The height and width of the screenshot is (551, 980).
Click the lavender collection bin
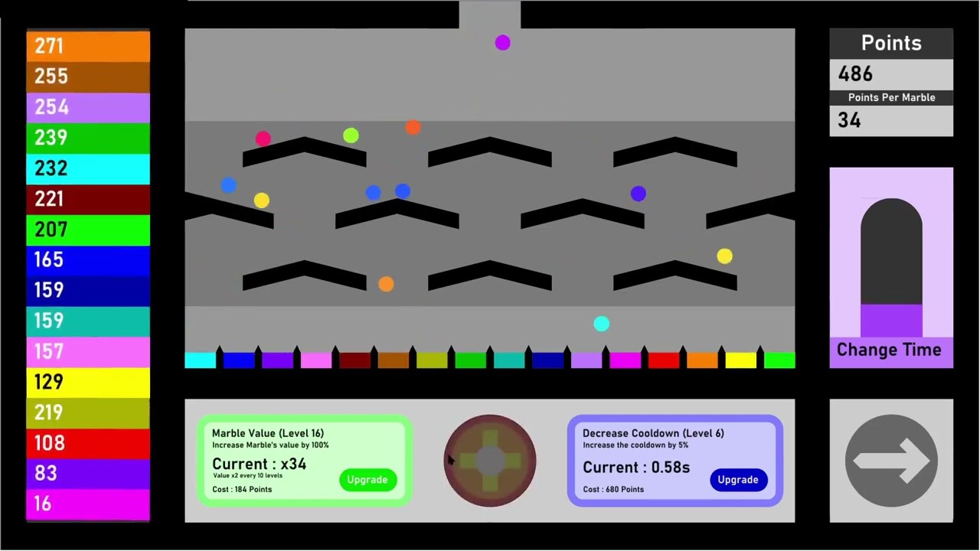pyautogui.click(x=586, y=360)
